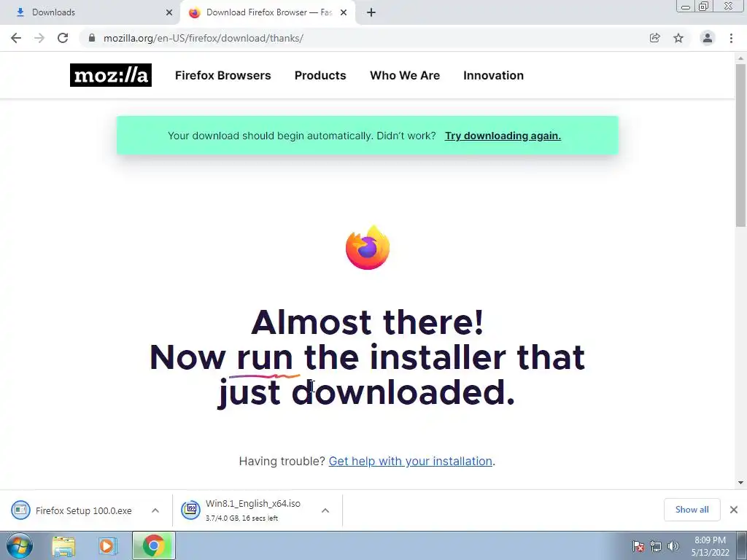Expand options for Firefox Setup 100.0.exe download

click(155, 510)
